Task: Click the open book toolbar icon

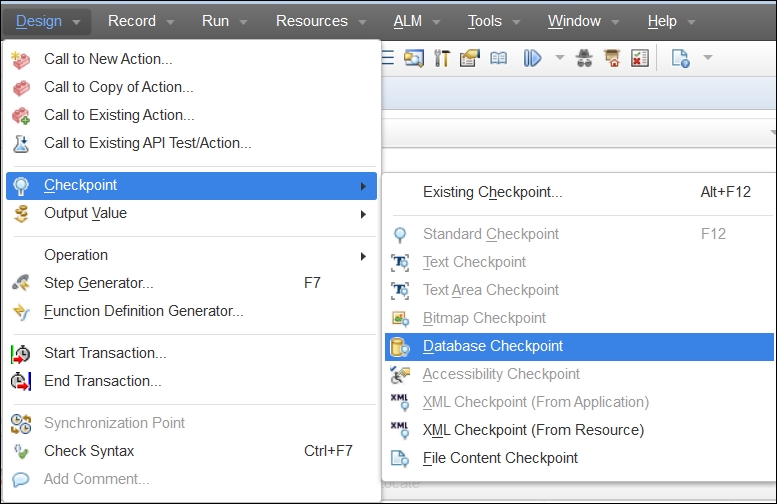Action: (498, 59)
